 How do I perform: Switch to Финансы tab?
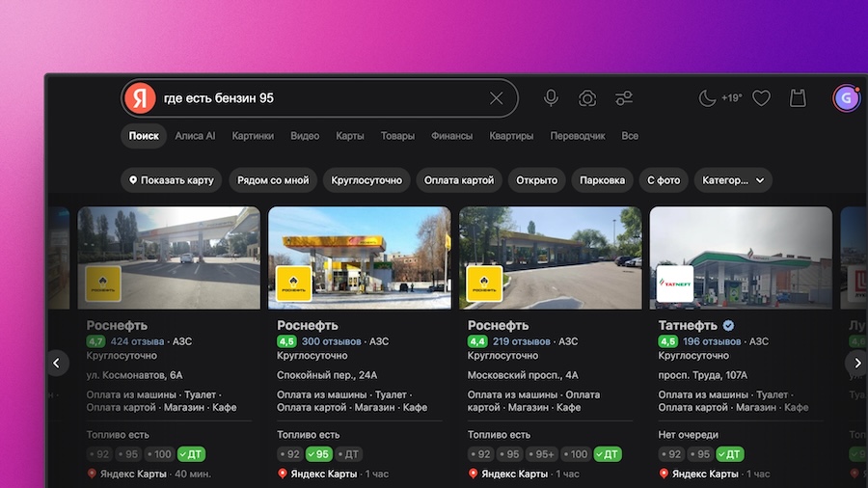pos(451,136)
